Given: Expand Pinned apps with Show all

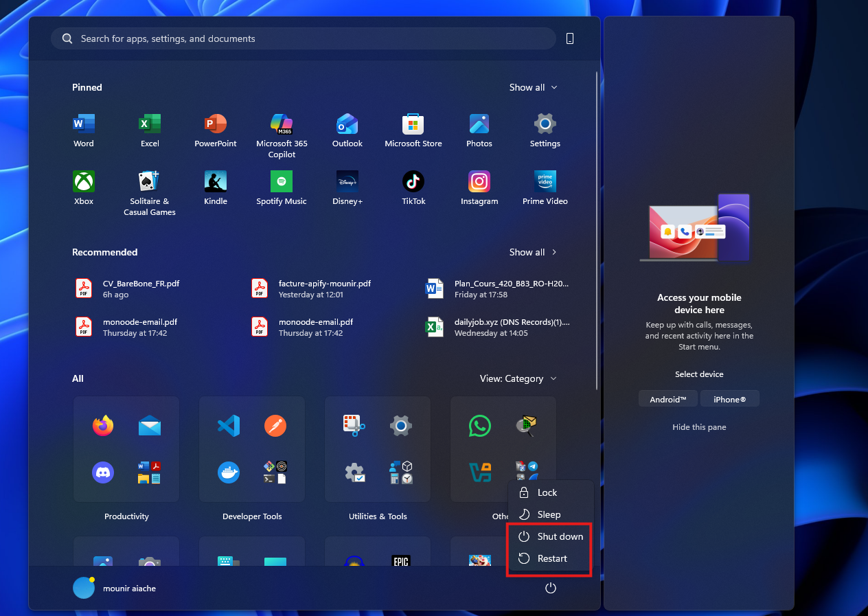Looking at the screenshot, I should click(x=534, y=87).
